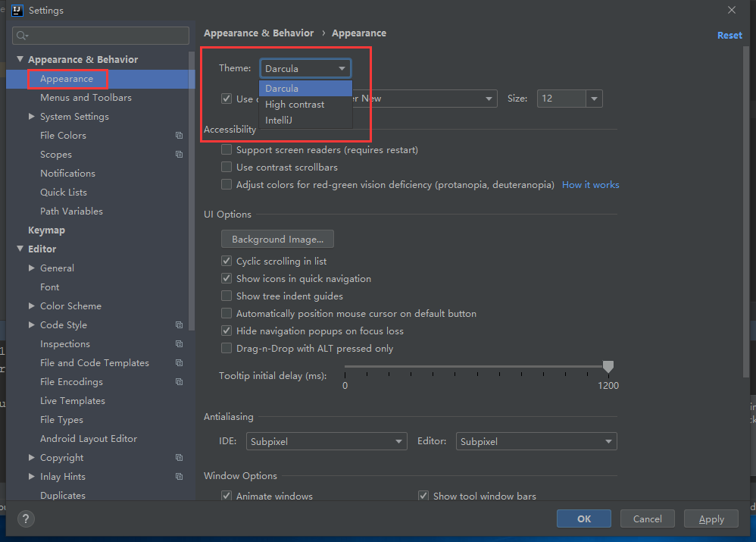Toggle the Use custom font checkbox

tap(226, 99)
